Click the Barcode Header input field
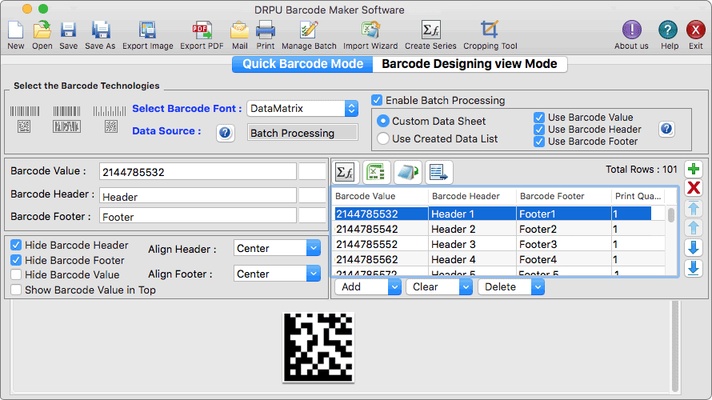712x400 pixels. coord(198,196)
